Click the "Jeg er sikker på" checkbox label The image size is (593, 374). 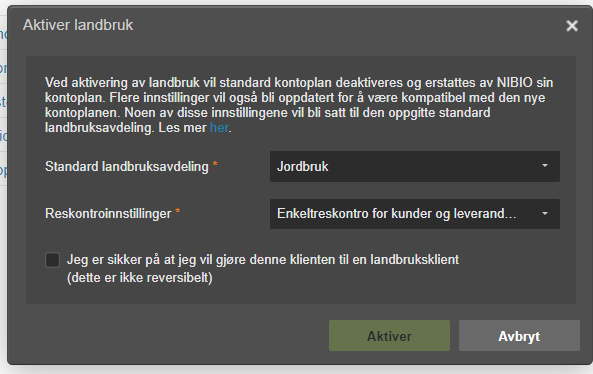(263, 260)
